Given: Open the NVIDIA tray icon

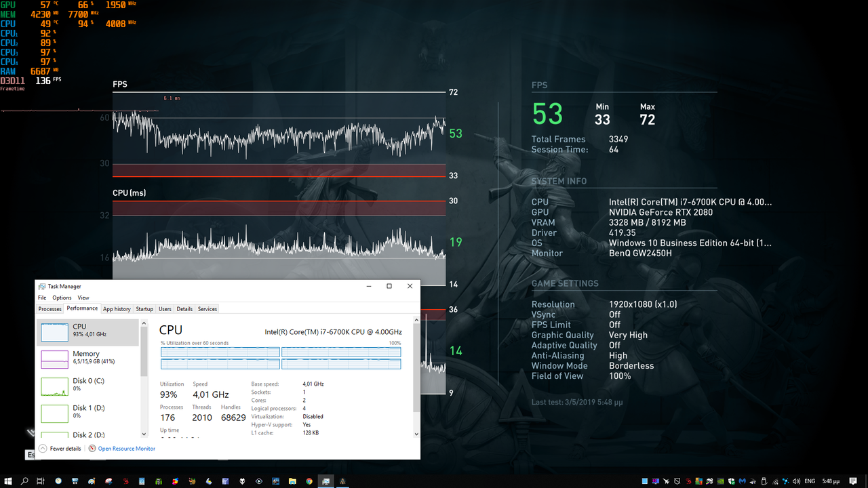Looking at the screenshot, I should tap(720, 481).
